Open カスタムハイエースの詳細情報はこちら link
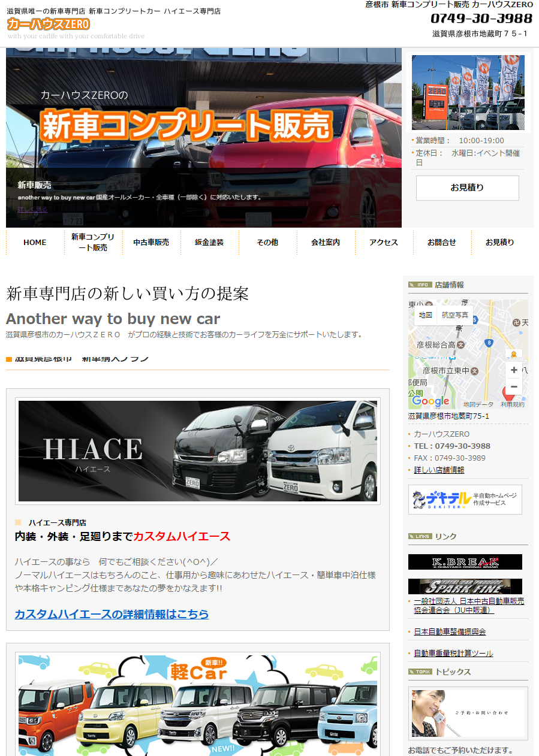Viewport: 539px width, 756px height. (112, 614)
